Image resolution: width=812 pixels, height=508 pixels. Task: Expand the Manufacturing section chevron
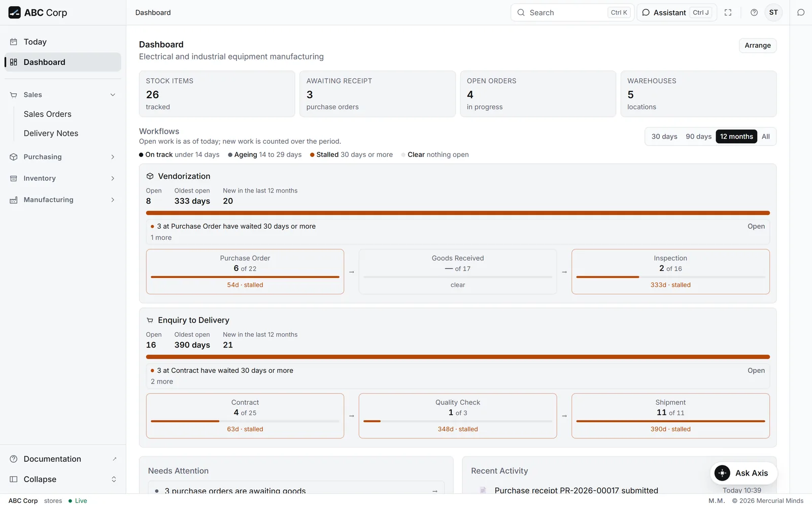tap(113, 200)
